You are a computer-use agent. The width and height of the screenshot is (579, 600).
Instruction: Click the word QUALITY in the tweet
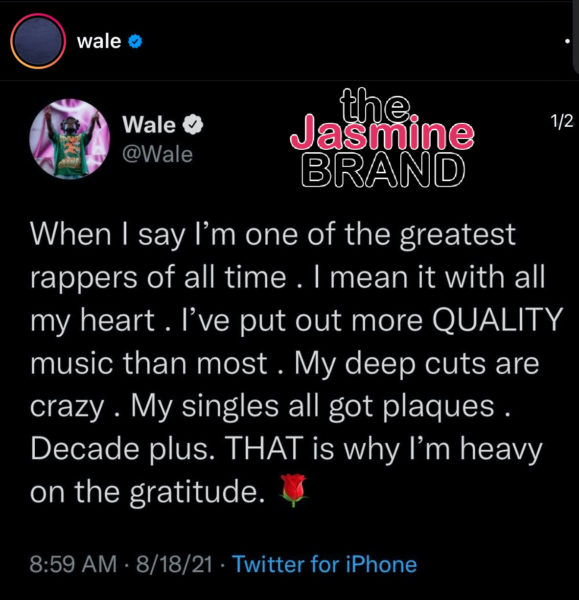tap(497, 320)
